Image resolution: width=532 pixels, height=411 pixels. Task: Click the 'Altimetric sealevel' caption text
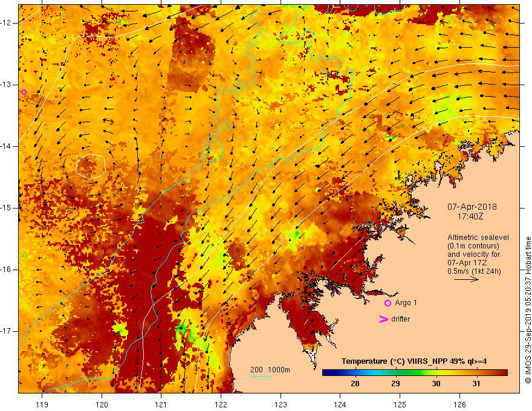(x=478, y=238)
